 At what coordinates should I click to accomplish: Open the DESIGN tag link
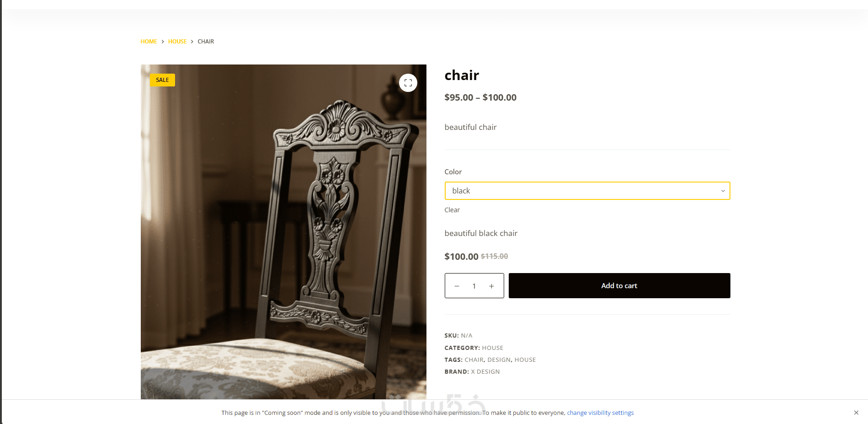[x=499, y=360]
